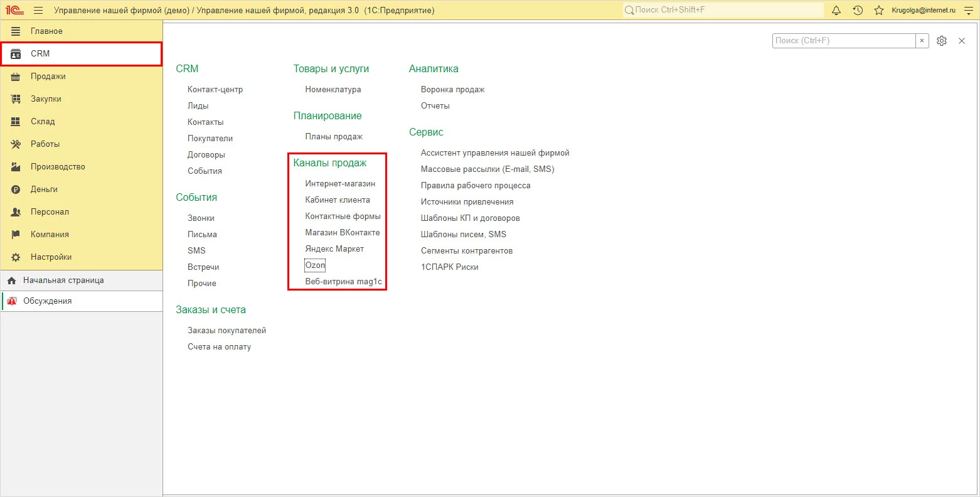Open the Контактные формы link
Viewport: 980px width, 497px height.
click(x=343, y=216)
